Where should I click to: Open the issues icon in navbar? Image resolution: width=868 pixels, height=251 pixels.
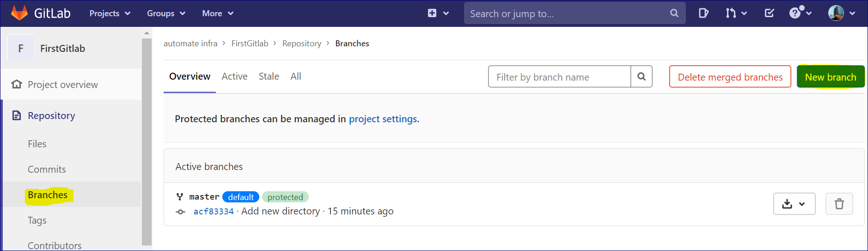(x=703, y=13)
